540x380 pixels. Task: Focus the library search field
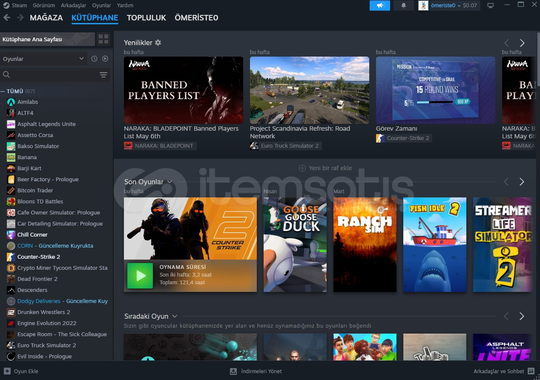(x=50, y=75)
